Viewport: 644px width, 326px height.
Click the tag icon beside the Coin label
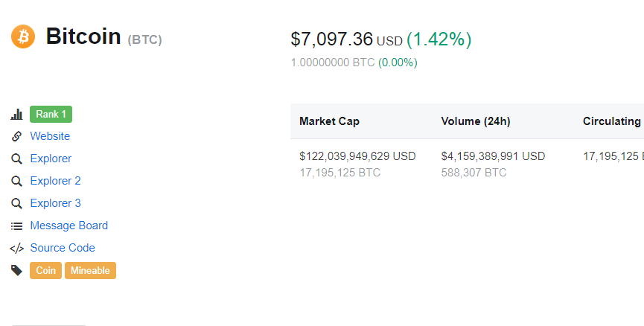pos(16,270)
